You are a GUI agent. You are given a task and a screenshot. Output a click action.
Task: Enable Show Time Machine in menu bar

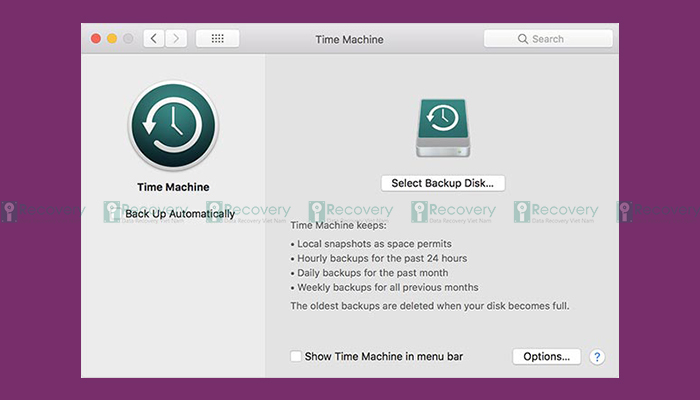tap(296, 356)
